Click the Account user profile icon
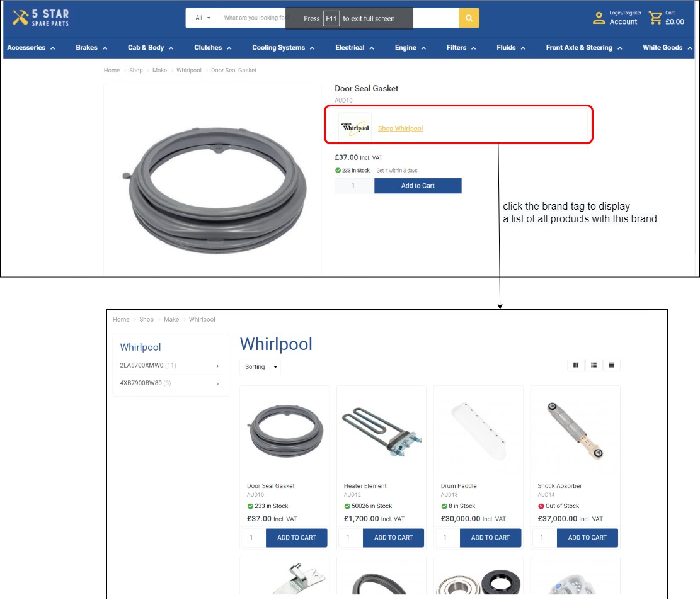The image size is (700, 600). 599,18
